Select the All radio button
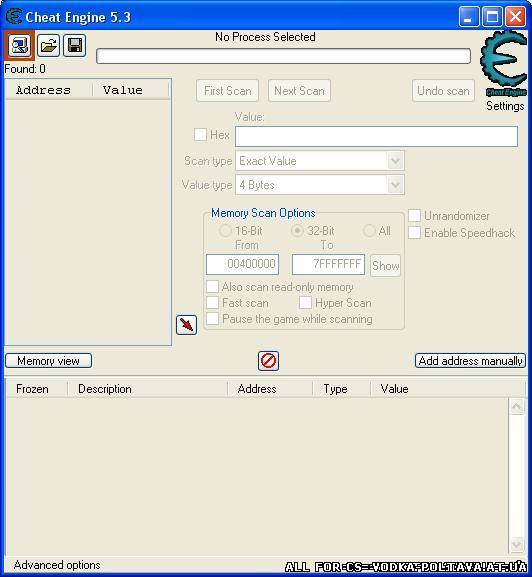Viewport: 532px width, 577px height. pos(369,231)
